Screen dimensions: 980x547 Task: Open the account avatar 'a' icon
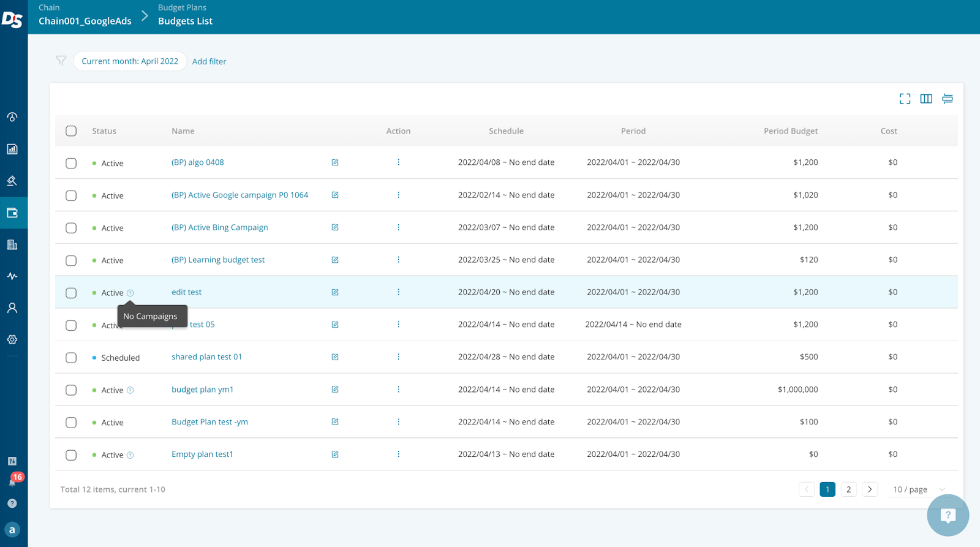pyautogui.click(x=12, y=530)
